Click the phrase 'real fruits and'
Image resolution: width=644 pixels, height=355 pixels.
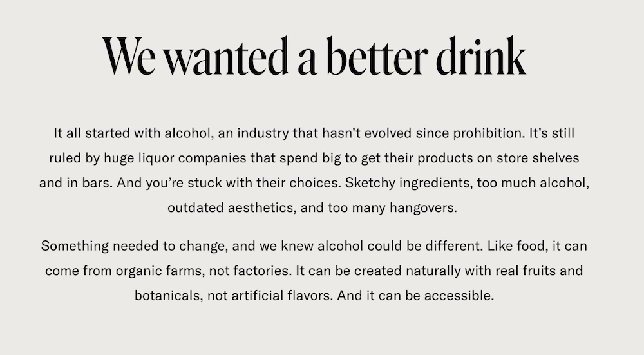[x=539, y=271]
